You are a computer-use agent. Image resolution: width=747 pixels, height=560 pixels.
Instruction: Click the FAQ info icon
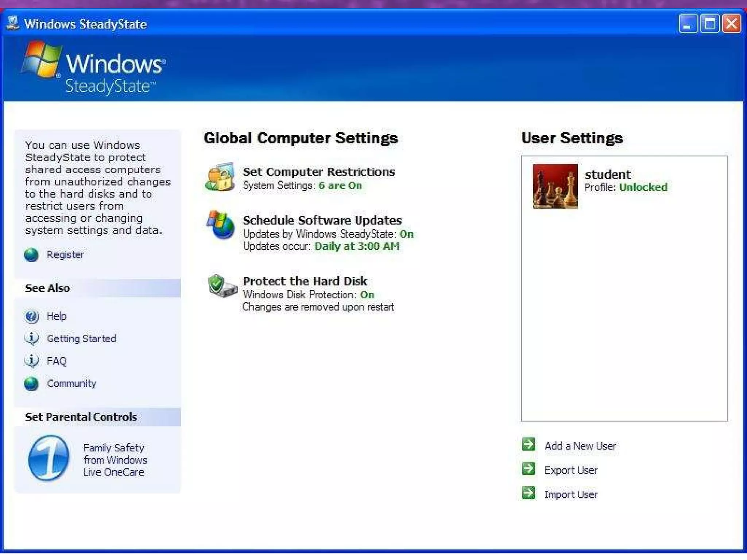tap(32, 361)
